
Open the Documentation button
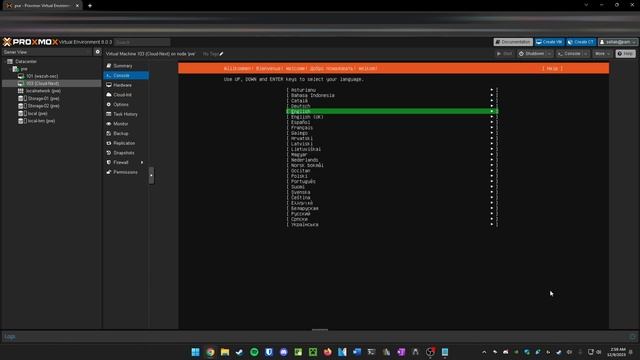coord(513,42)
